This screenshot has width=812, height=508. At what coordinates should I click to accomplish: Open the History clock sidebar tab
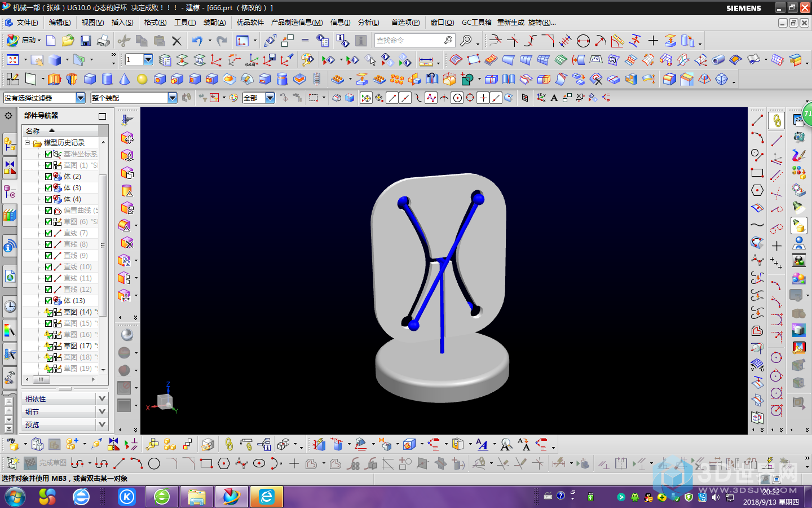click(10, 306)
